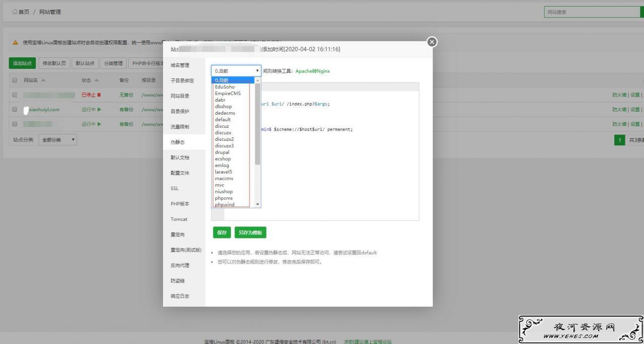Screen dimensions: 644x344
Task: Click the green 保存 button
Action: (x=222, y=233)
